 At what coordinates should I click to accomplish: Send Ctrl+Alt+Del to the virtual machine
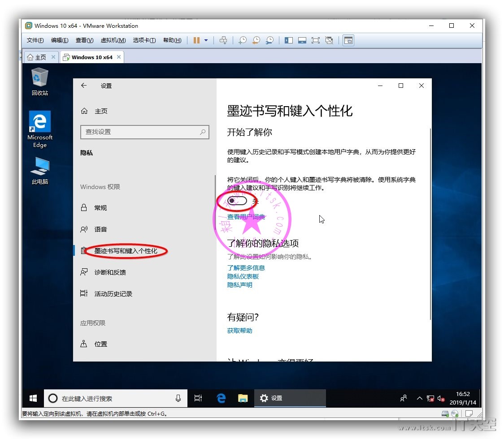(223, 40)
